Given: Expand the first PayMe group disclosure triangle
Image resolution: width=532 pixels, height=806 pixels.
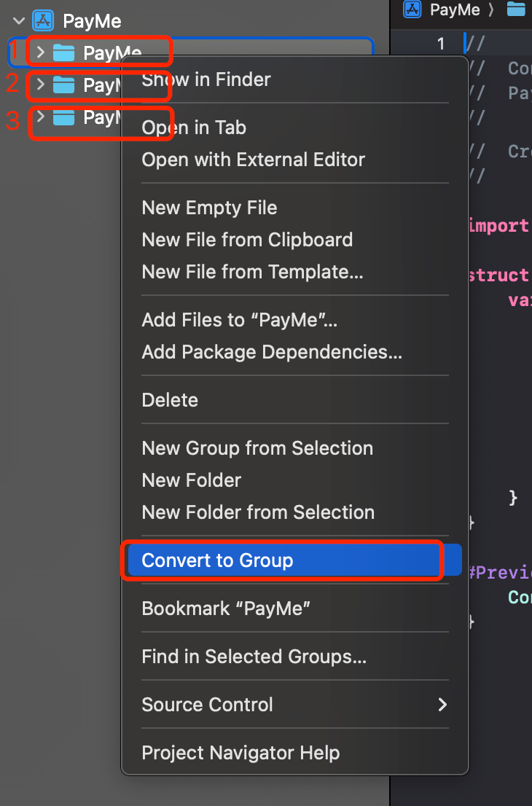Looking at the screenshot, I should [40, 52].
